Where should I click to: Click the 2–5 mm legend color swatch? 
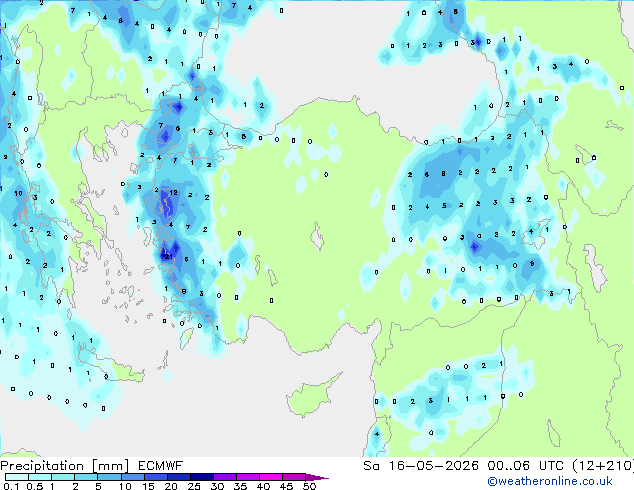[86, 477]
